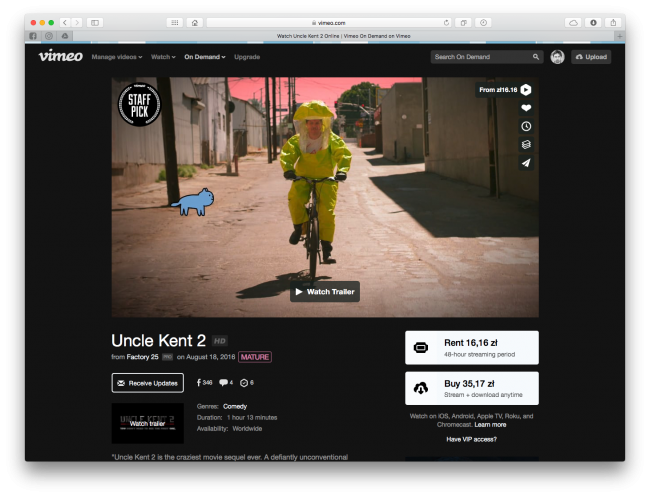Open the Safari downloads icon
The height and width of the screenshot is (497, 650).
(593, 22)
